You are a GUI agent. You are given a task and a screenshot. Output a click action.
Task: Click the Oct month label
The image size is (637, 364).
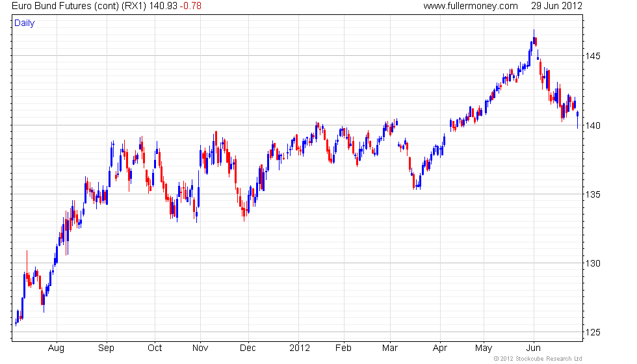(x=155, y=348)
